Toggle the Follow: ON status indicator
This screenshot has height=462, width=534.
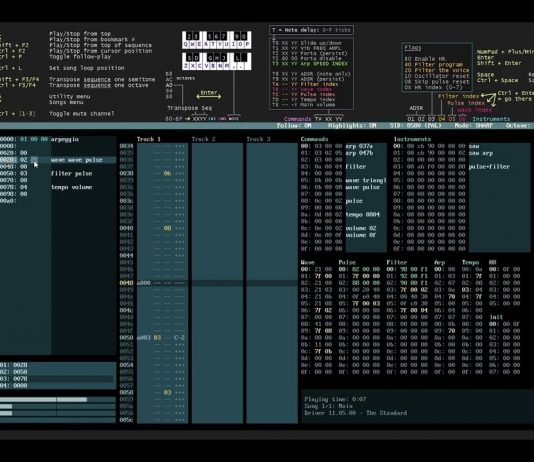click(x=294, y=126)
